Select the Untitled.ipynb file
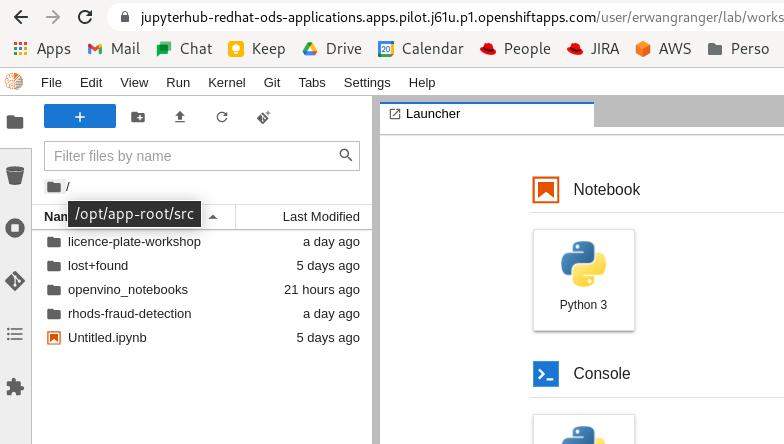This screenshot has height=444, width=784. [107, 338]
